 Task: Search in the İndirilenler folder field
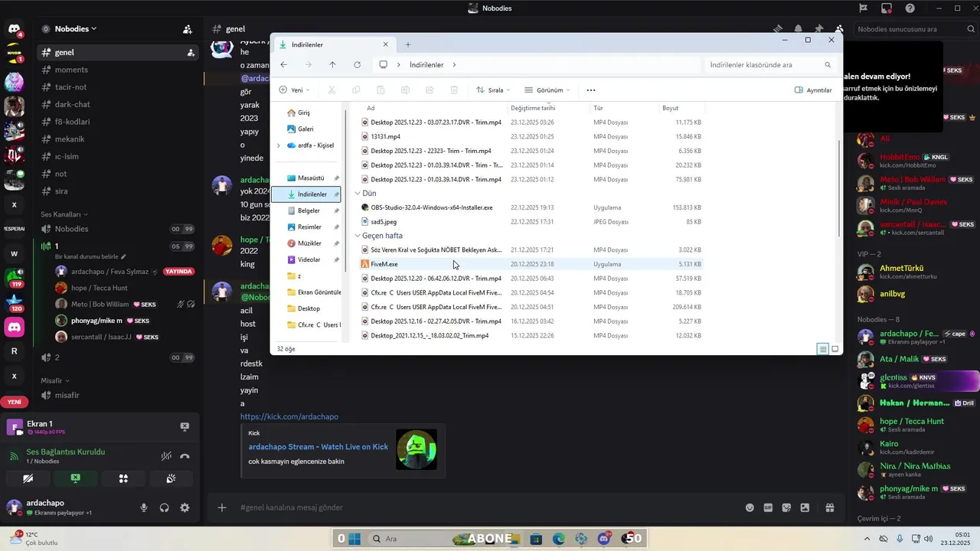[x=770, y=65]
